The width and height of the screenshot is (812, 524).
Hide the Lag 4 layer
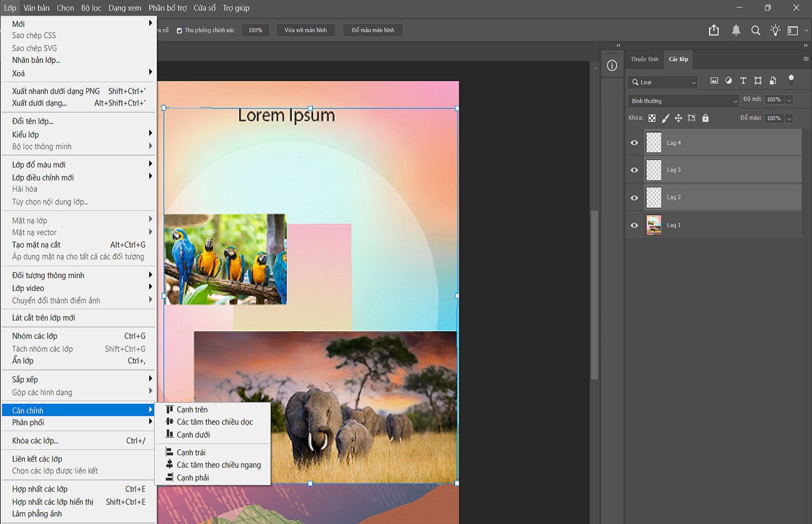pyautogui.click(x=634, y=143)
